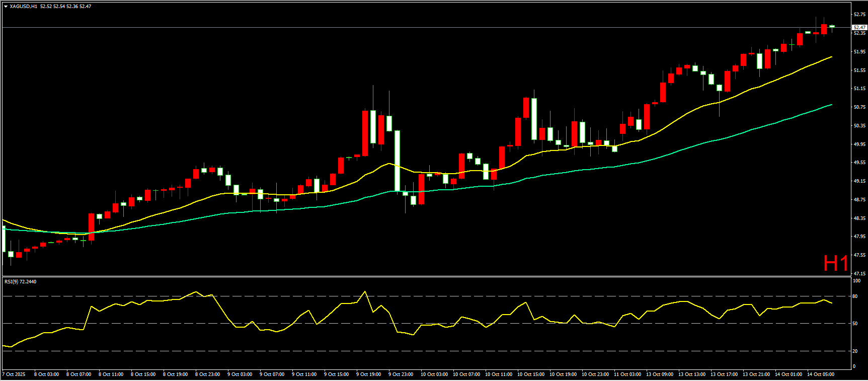Click the RSI 100 scale label
Viewport: 868px width, 381px height.
point(856,281)
